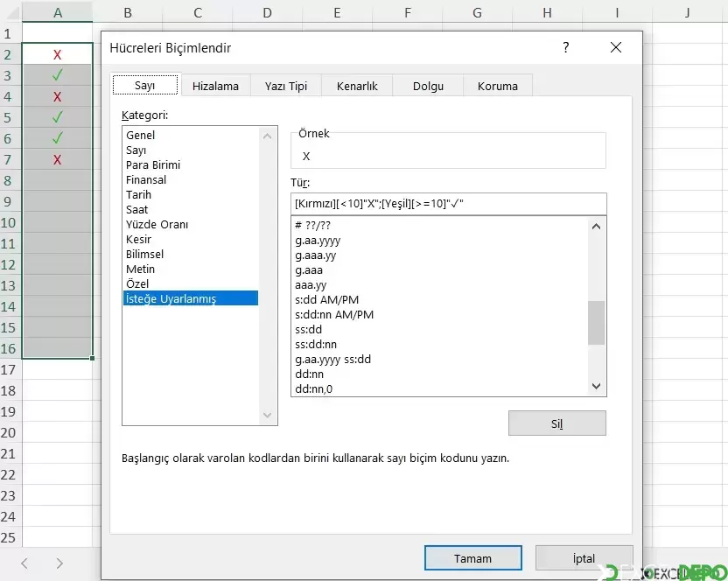Screen dimensions: 728x581
Task: Choose Finansal category
Action: tap(191, 179)
